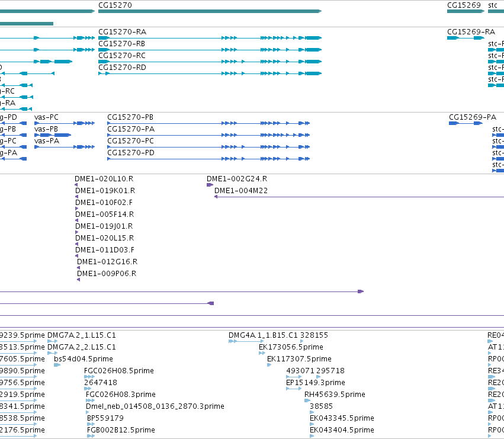Click the DME1-009P06.R label
The width and height of the screenshot is (504, 439).
[107, 274]
